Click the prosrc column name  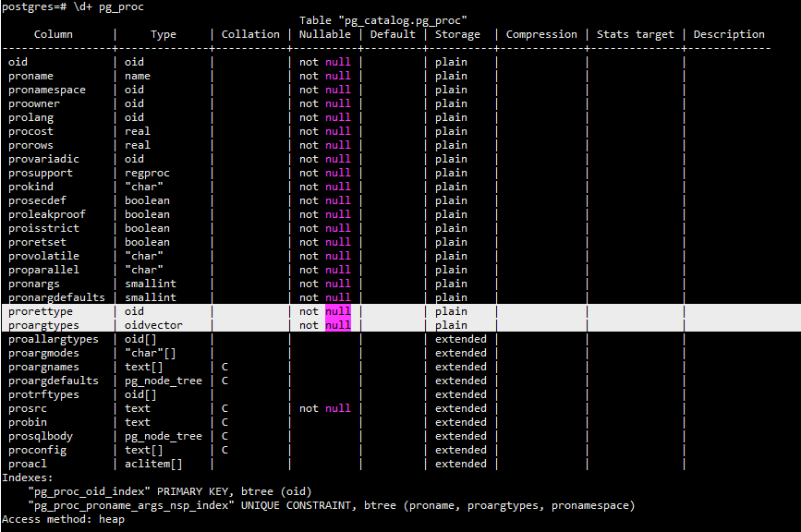(28, 408)
